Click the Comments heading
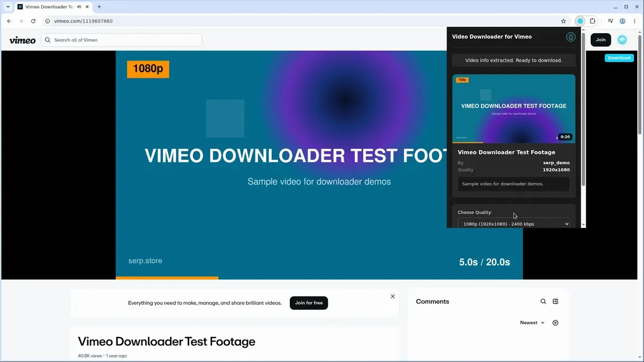644x362 pixels. (433, 301)
